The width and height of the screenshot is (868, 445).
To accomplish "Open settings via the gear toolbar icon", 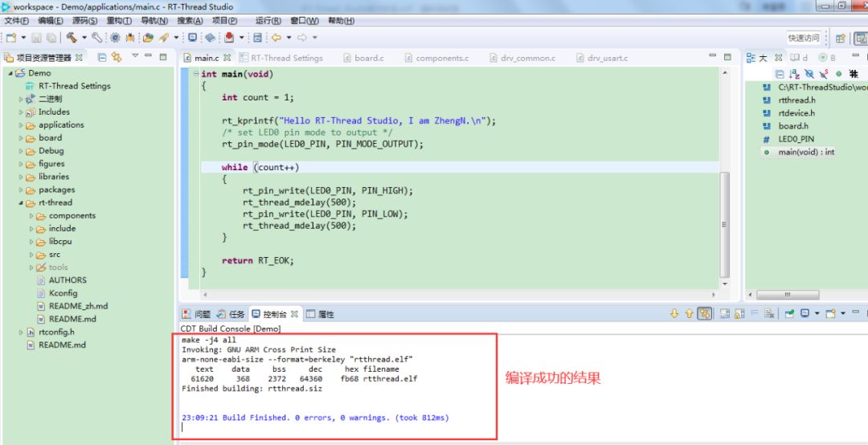I will click(115, 38).
